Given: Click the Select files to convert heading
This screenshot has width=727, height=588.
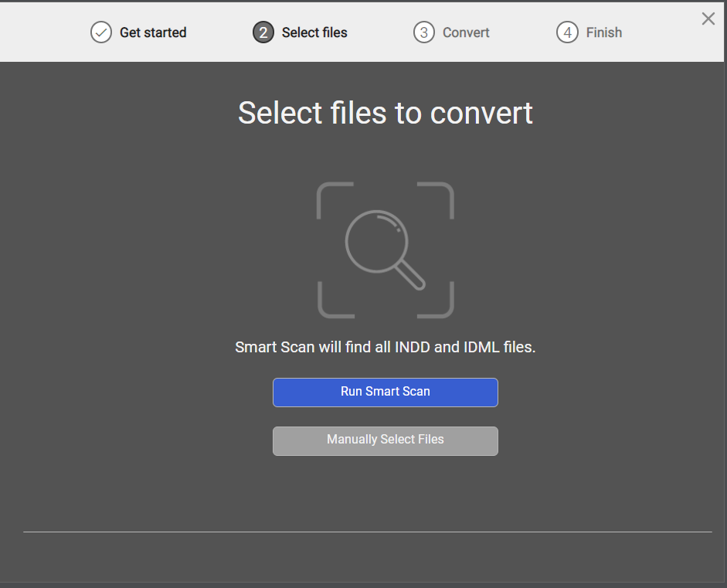Looking at the screenshot, I should pyautogui.click(x=386, y=113).
